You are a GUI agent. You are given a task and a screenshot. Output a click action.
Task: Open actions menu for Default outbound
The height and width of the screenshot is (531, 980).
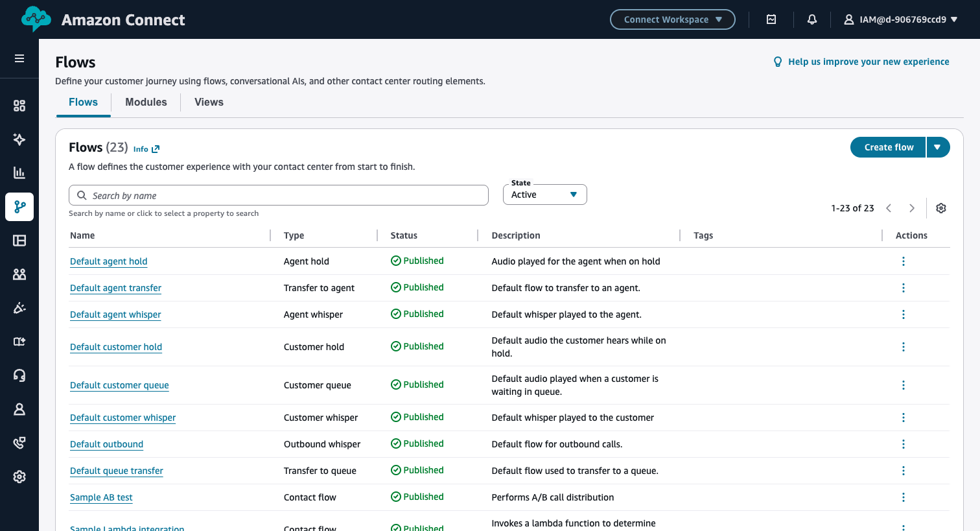[904, 444]
